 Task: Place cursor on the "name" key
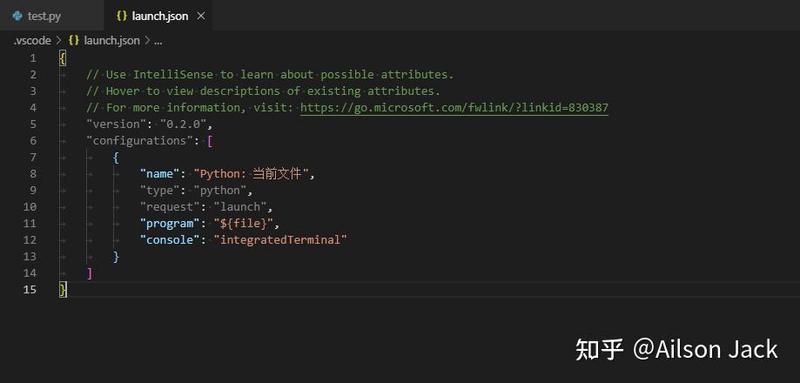coord(160,174)
